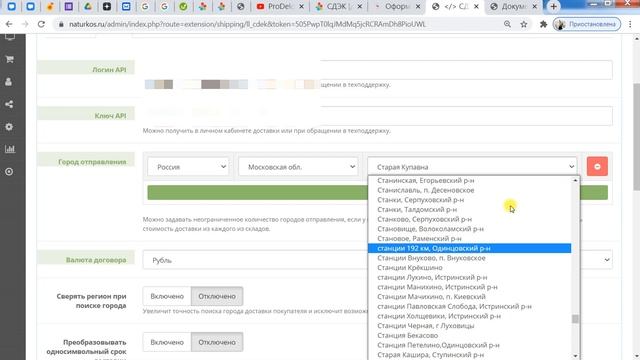640x360 pixels.
Task: Open the share icon in the admin sidebar
Action: pos(9,104)
